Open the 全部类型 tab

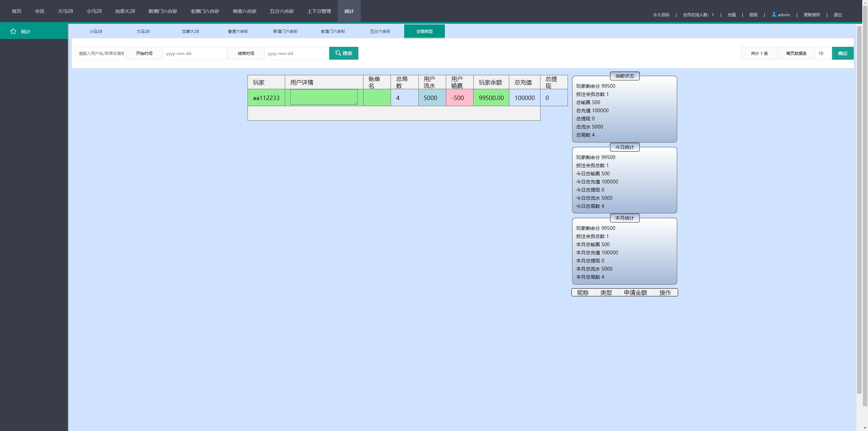[424, 31]
